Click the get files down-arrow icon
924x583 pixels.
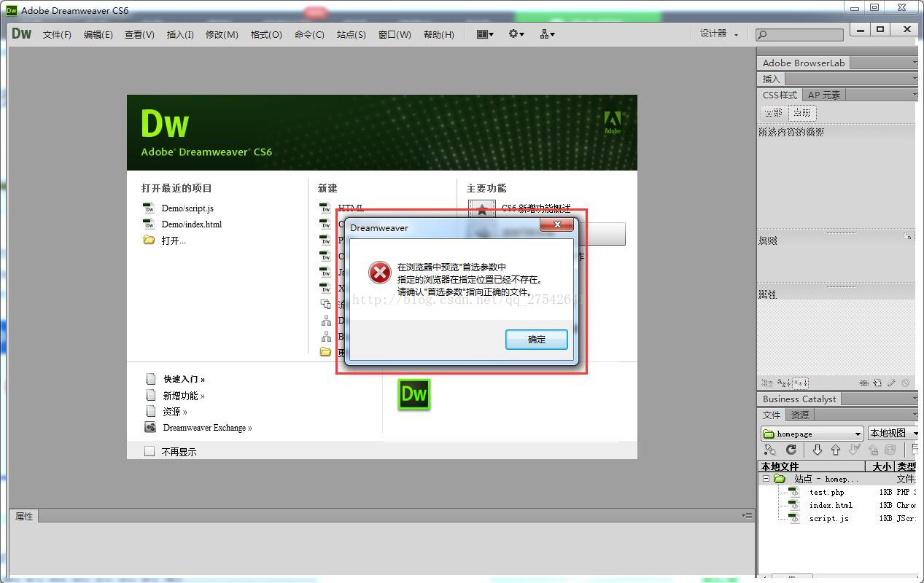click(x=817, y=450)
